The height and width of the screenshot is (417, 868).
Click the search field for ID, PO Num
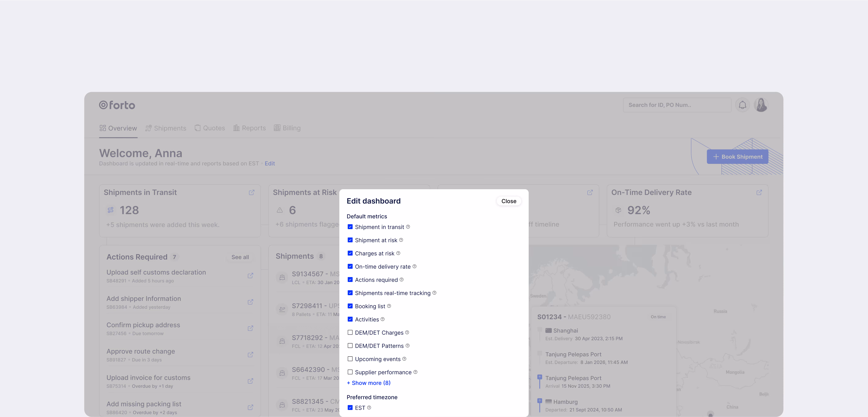[x=677, y=105]
